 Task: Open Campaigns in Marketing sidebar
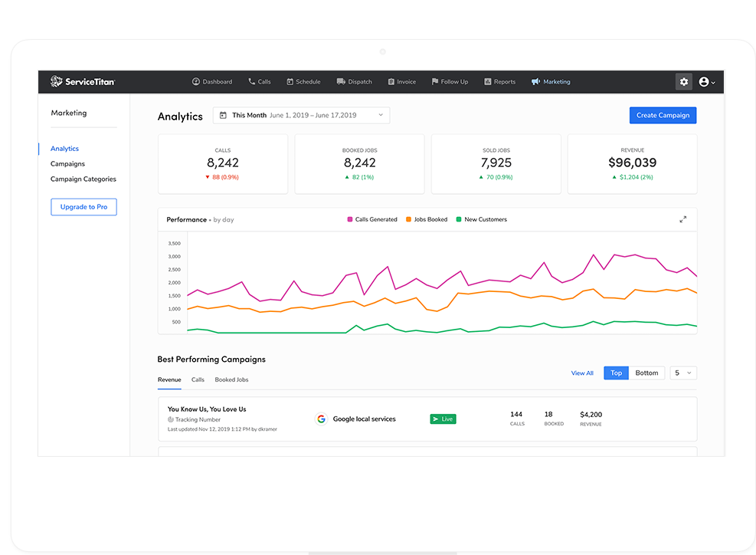(x=67, y=163)
